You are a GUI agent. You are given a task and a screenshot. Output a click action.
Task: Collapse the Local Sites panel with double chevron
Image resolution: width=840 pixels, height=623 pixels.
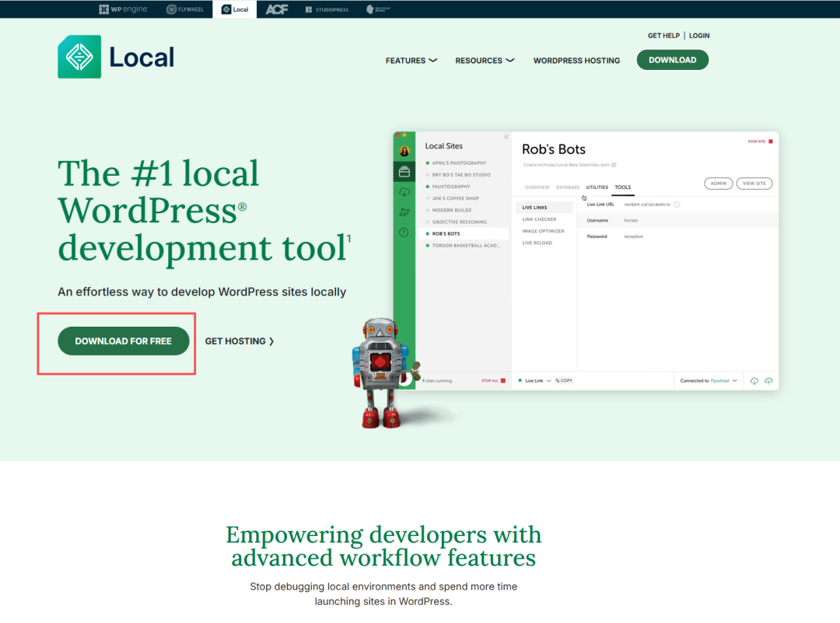tap(506, 137)
